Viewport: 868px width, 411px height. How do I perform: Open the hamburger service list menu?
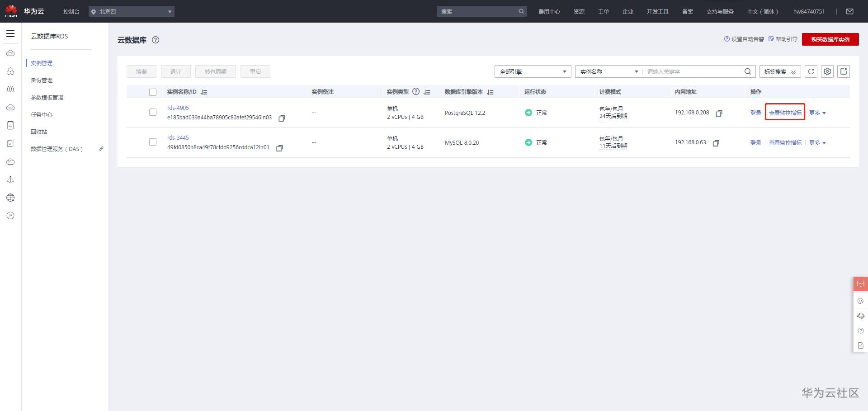10,33
